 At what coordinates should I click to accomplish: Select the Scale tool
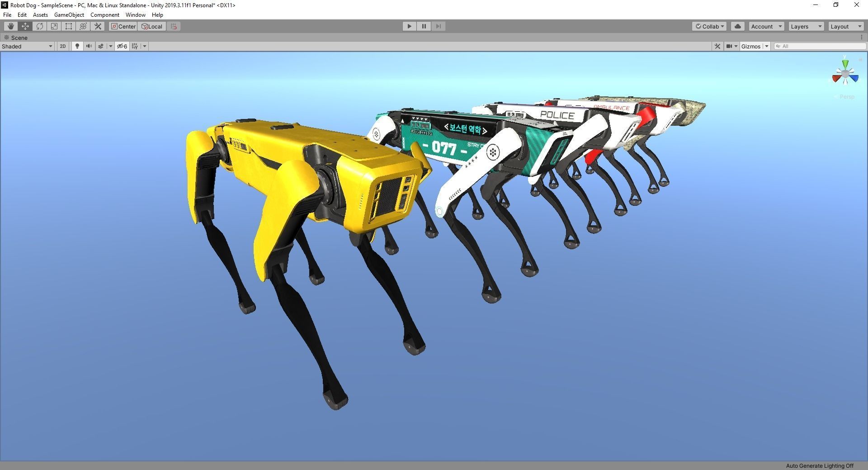point(54,26)
